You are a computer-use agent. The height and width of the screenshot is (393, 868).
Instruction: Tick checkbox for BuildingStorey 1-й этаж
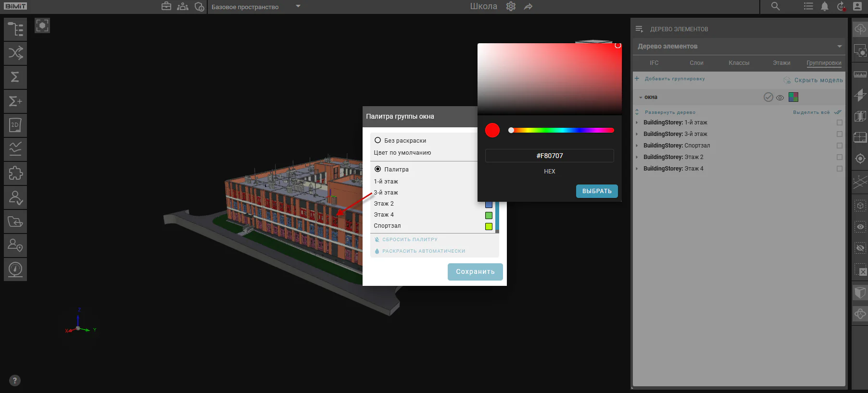coord(840,123)
